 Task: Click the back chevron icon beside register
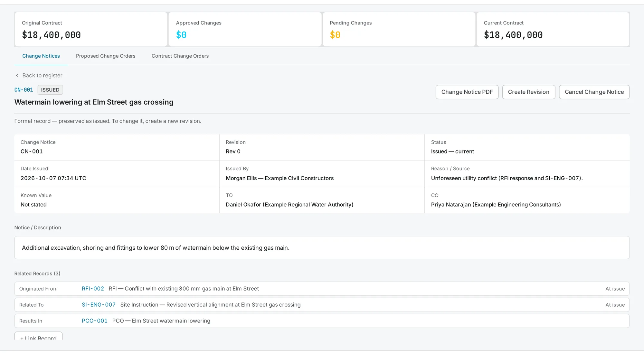(x=17, y=75)
